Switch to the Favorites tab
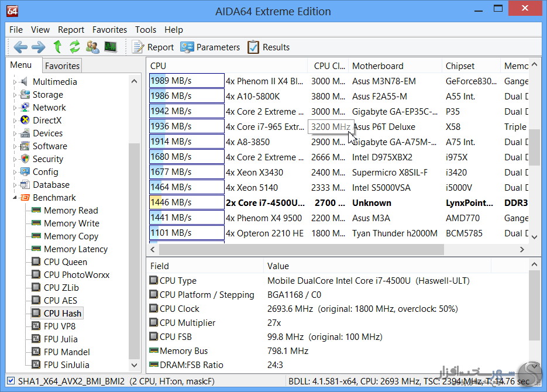Image resolution: width=547 pixels, height=392 pixels. coord(62,66)
